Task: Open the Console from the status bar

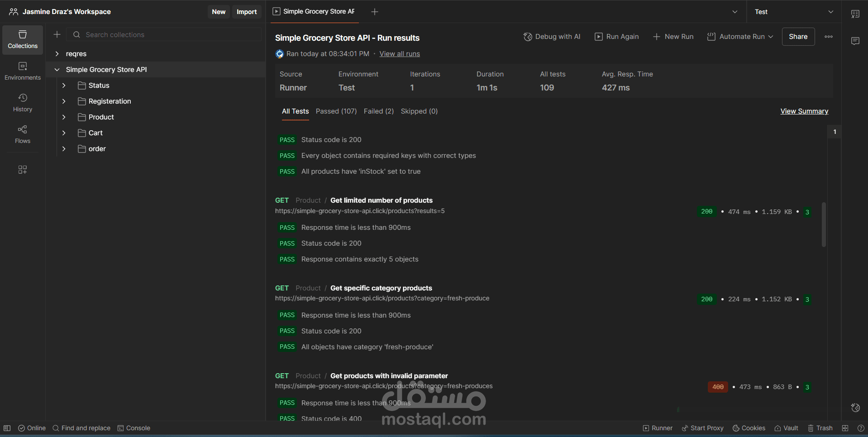Action: tap(134, 428)
